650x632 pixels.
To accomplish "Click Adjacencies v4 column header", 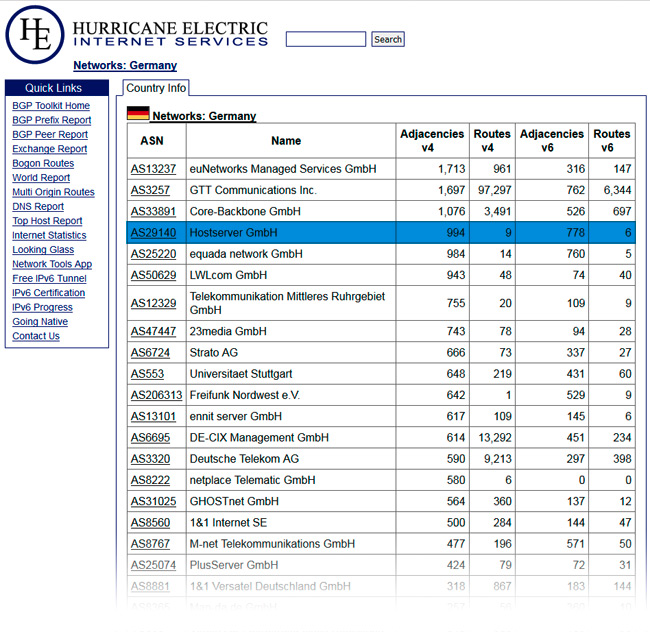I will pos(432,140).
